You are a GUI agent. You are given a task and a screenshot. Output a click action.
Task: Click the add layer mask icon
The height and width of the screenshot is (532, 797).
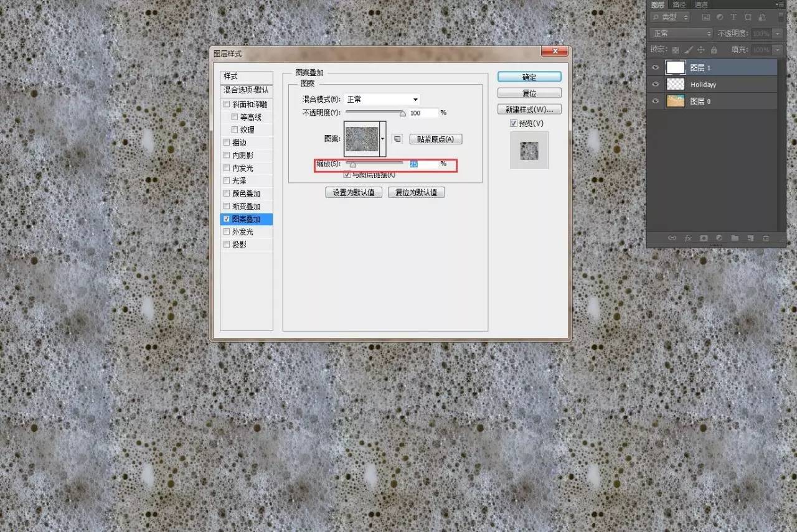[x=704, y=238]
